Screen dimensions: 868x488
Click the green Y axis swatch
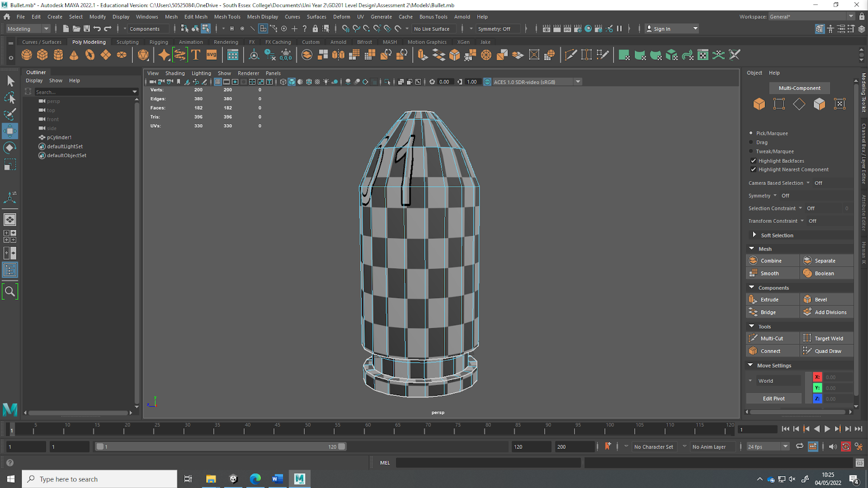(817, 388)
